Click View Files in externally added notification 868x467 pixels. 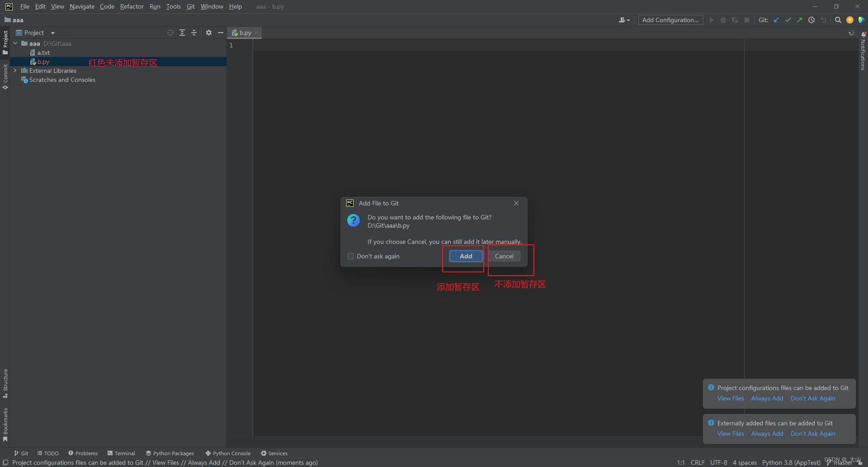[x=731, y=434]
